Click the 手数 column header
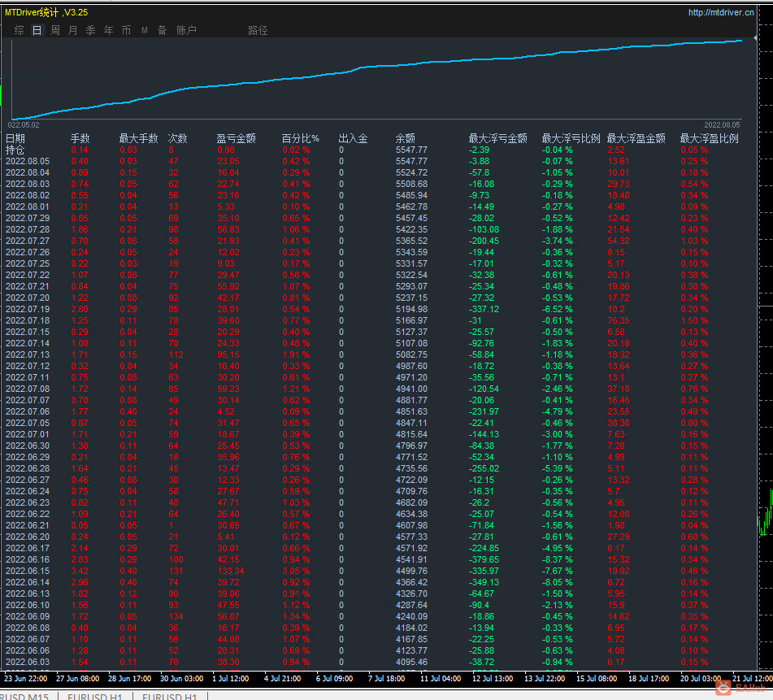The image size is (773, 700). 80,138
